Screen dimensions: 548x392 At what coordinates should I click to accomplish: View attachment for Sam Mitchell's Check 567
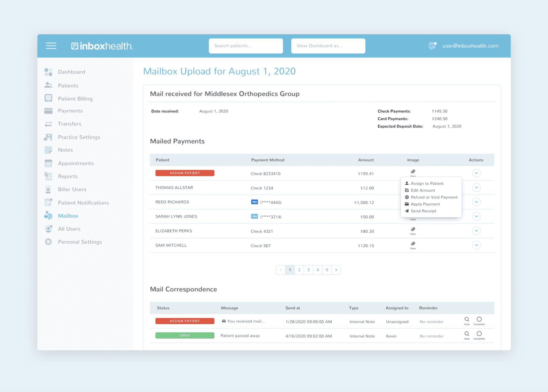[x=413, y=245]
